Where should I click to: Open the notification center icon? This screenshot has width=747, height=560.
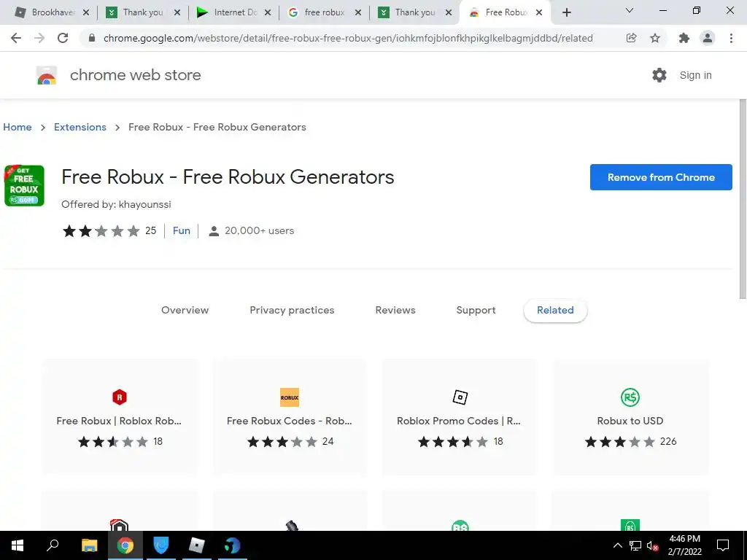click(x=723, y=545)
